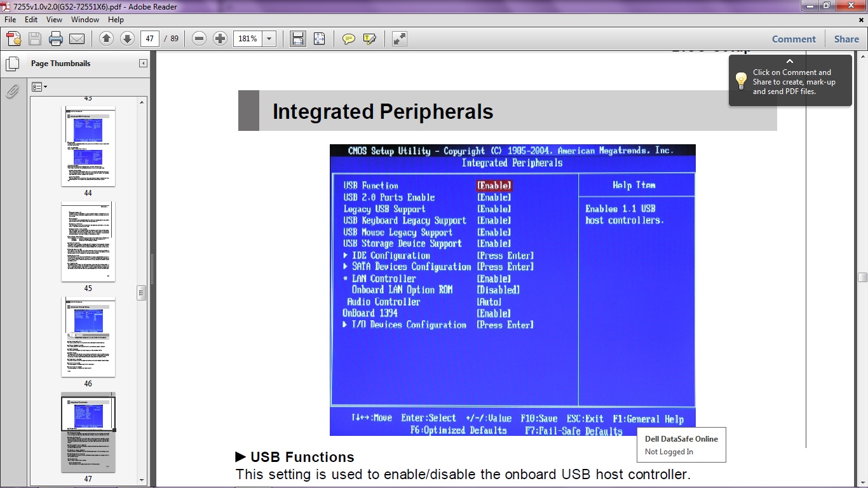This screenshot has height=488, width=868.
Task: Select page 46 thumbnail
Action: [x=88, y=337]
